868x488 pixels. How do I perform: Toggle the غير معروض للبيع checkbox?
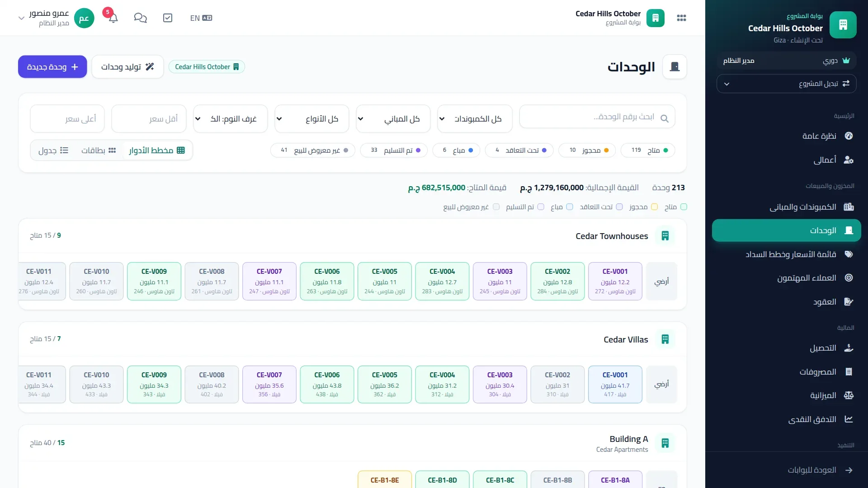(496, 207)
